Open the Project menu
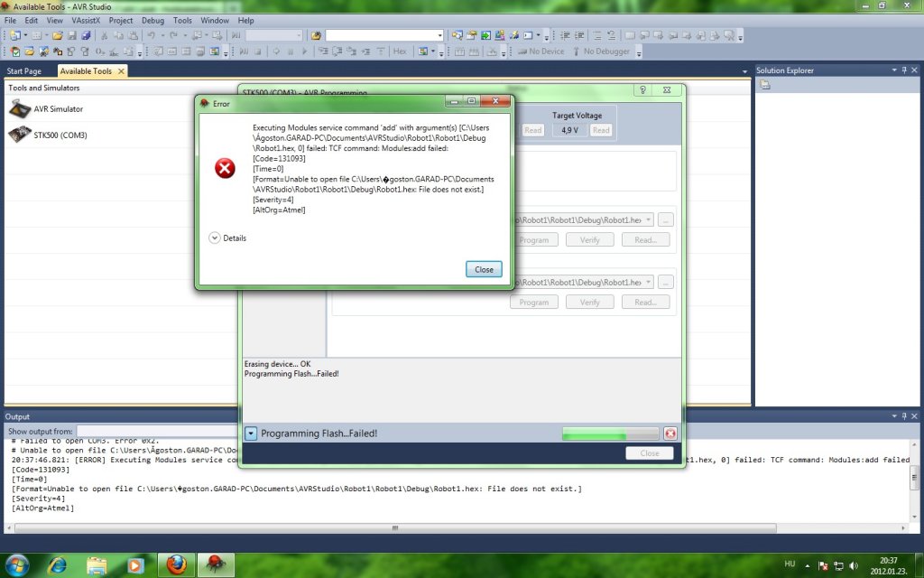This screenshot has height=578, width=924. coord(121,20)
